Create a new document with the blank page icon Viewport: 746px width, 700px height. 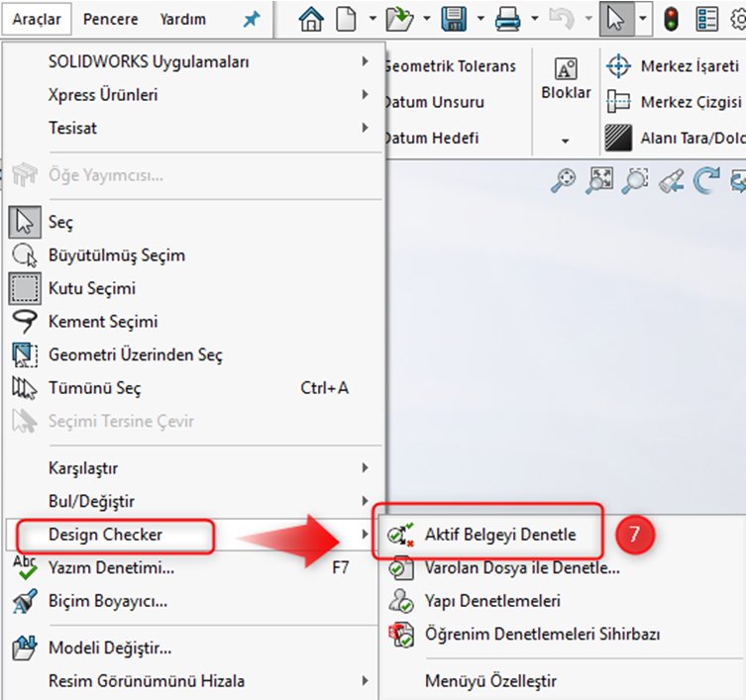point(346,20)
